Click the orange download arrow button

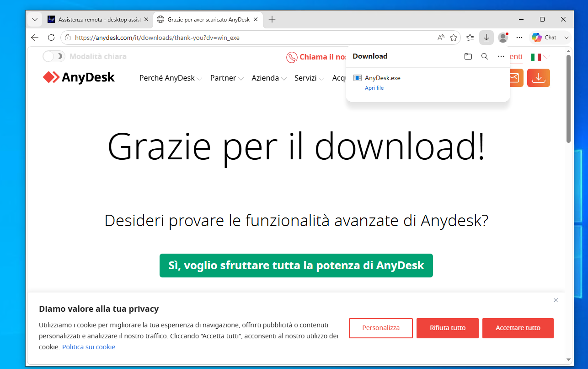(x=539, y=78)
